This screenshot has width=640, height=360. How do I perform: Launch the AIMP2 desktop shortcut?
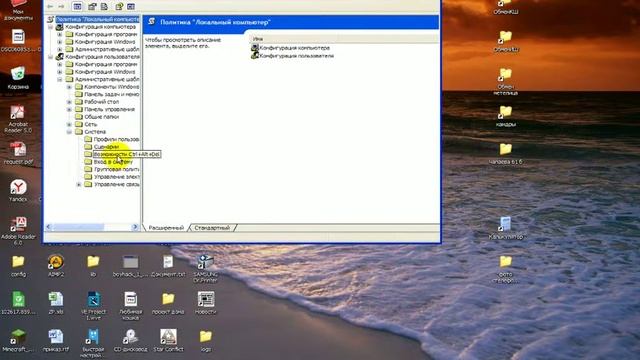coord(56,266)
